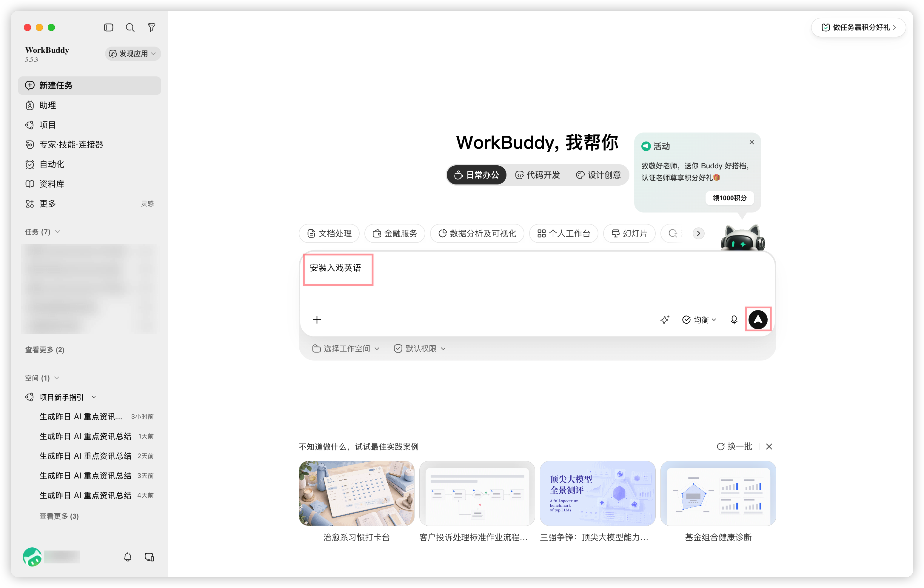Select the 个人工作台 chip
This screenshot has height=588, width=924.
point(564,233)
